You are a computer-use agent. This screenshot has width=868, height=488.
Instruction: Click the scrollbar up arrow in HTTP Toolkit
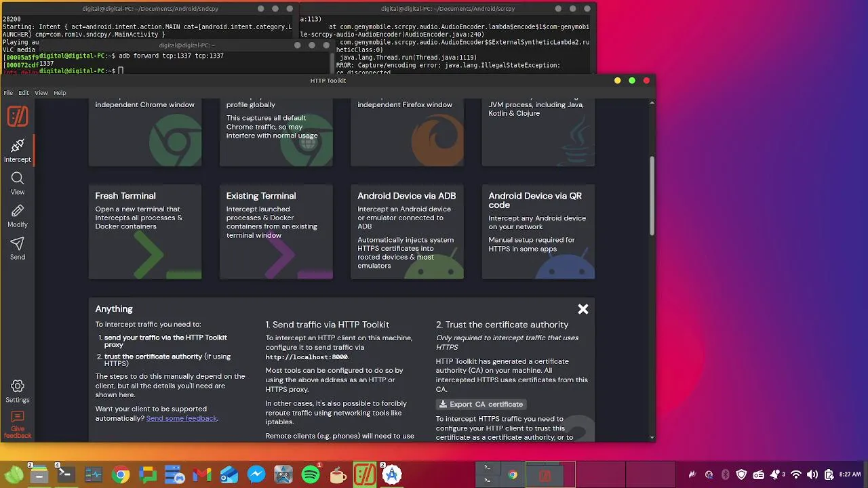point(652,102)
